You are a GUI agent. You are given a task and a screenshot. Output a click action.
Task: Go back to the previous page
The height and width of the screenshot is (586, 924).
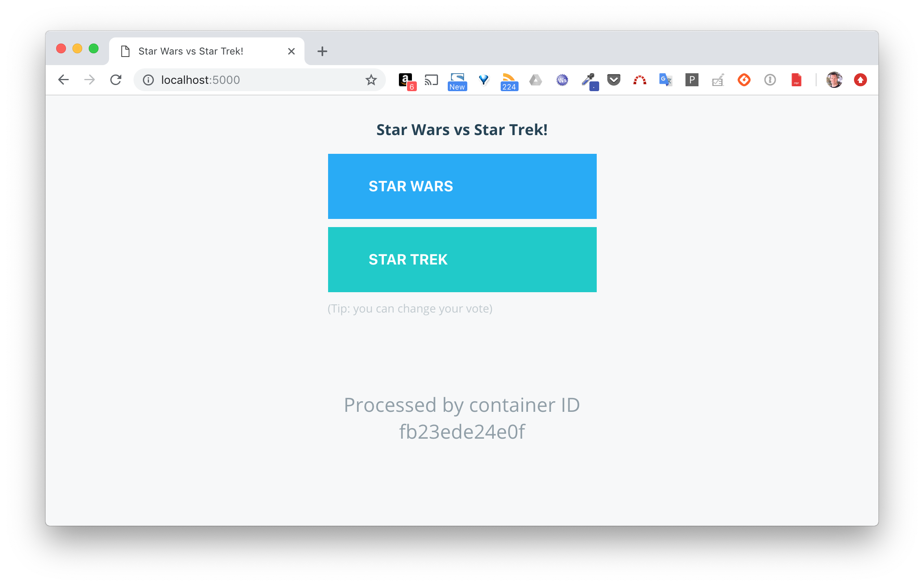coord(63,80)
